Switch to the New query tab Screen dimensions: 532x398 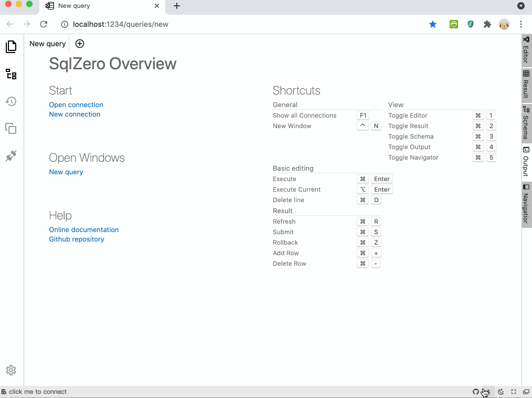point(47,44)
